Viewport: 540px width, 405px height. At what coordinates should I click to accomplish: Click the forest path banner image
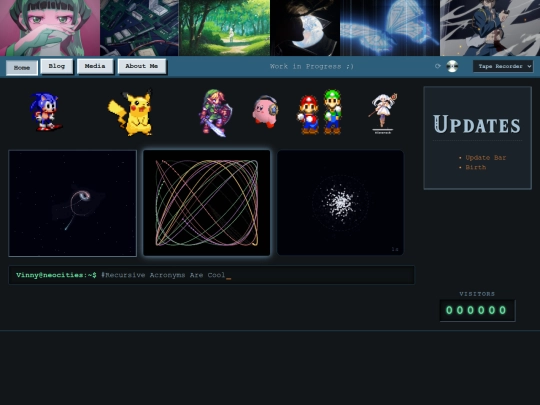(224, 28)
